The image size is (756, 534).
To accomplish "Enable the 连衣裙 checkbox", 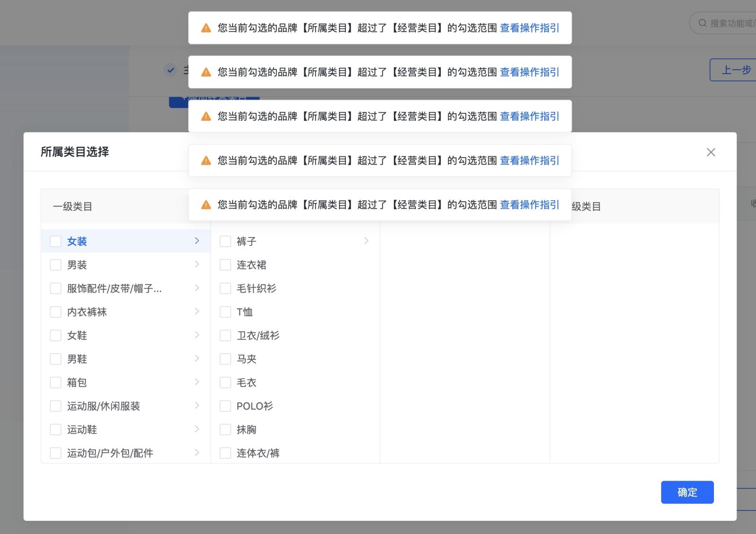I will pos(225,265).
